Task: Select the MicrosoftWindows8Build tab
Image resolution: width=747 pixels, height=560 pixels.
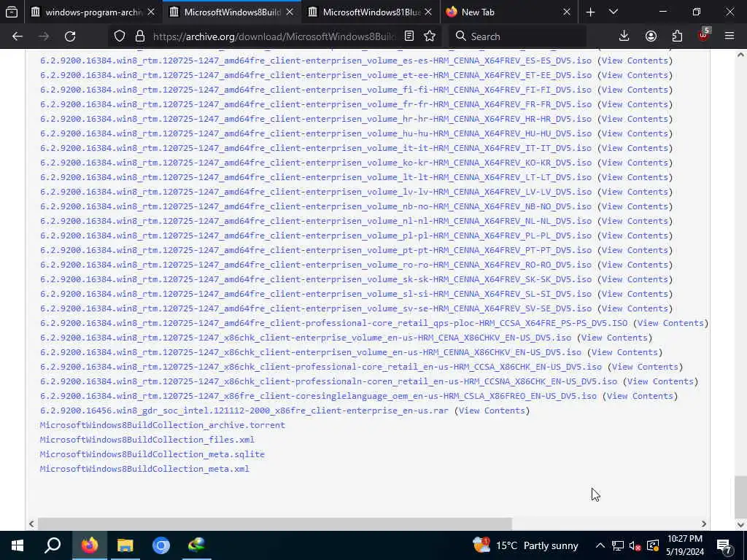Action: click(x=232, y=12)
